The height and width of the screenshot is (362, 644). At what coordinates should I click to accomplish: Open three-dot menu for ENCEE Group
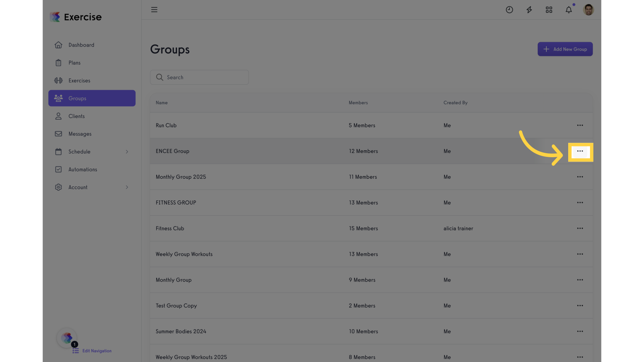pyautogui.click(x=580, y=151)
